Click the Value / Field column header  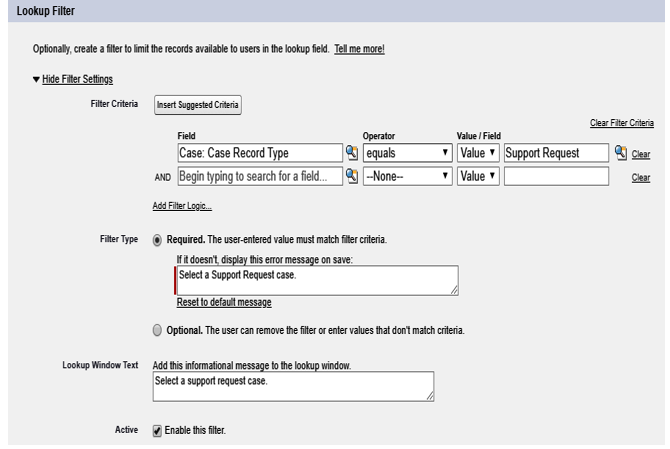point(479,136)
